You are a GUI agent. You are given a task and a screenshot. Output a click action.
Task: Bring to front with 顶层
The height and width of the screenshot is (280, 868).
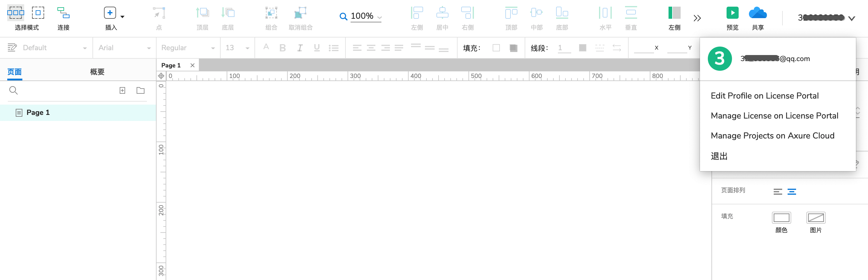coord(202,13)
